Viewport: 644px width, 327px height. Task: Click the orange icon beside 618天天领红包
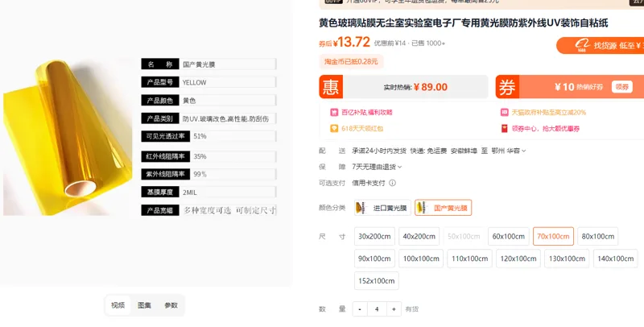334,129
